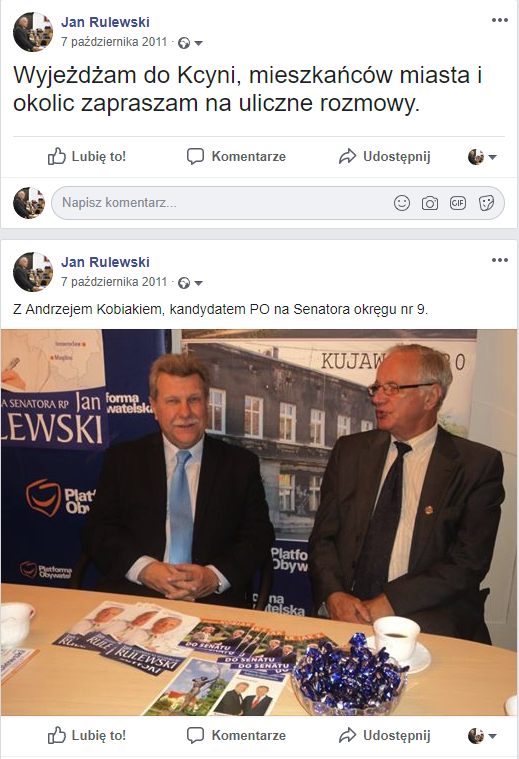
Task: Open the photo with Andrzej Kobiak
Action: coord(259,522)
